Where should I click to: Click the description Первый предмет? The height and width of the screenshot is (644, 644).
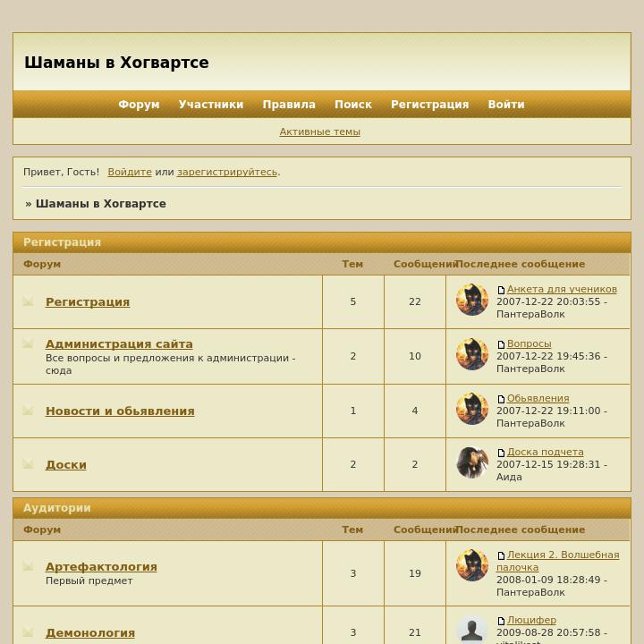(89, 580)
